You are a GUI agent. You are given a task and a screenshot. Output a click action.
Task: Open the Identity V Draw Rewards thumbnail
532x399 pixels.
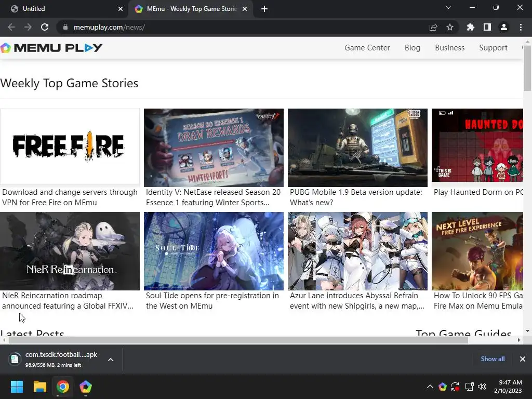point(214,148)
